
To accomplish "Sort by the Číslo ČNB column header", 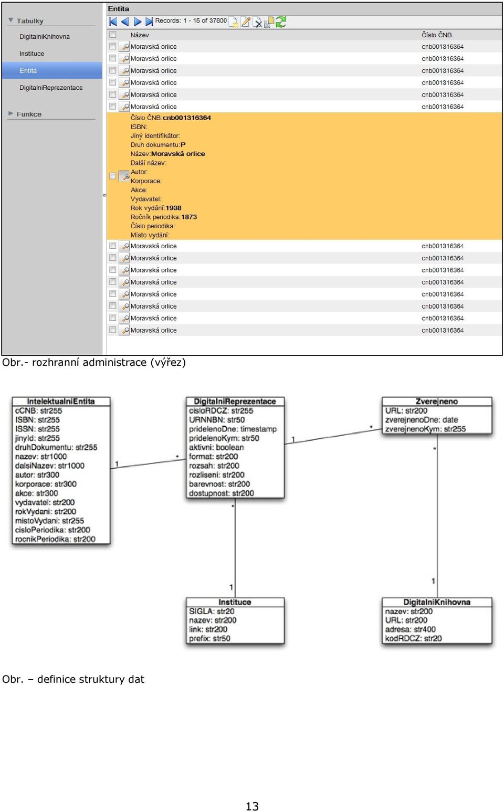I will pos(437,35).
